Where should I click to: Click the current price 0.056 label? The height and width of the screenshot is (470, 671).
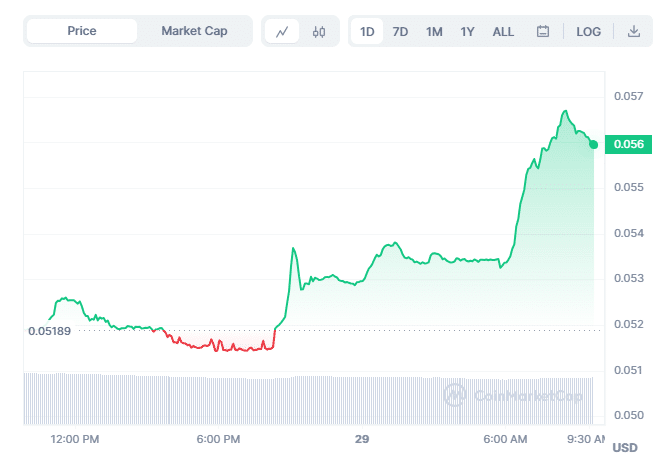pos(628,144)
